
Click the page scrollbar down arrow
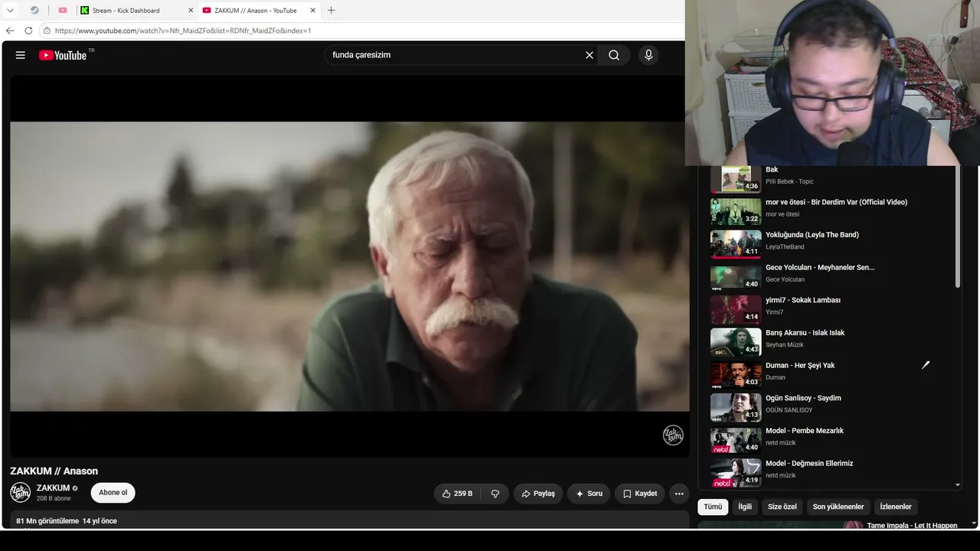(x=974, y=523)
